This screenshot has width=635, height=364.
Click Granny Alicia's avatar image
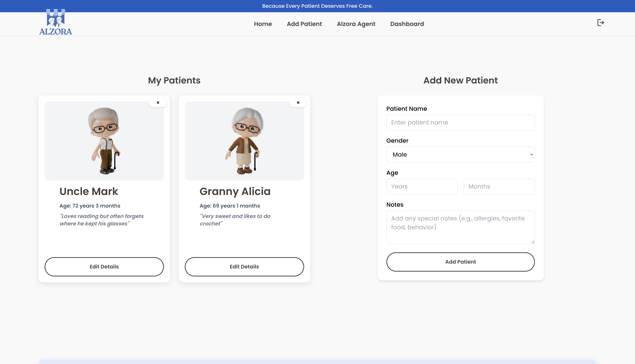click(244, 141)
